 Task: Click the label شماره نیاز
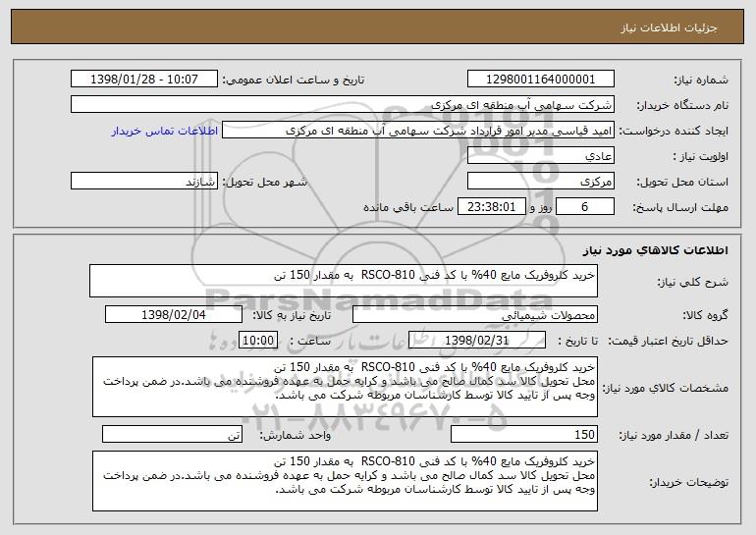coord(701,80)
